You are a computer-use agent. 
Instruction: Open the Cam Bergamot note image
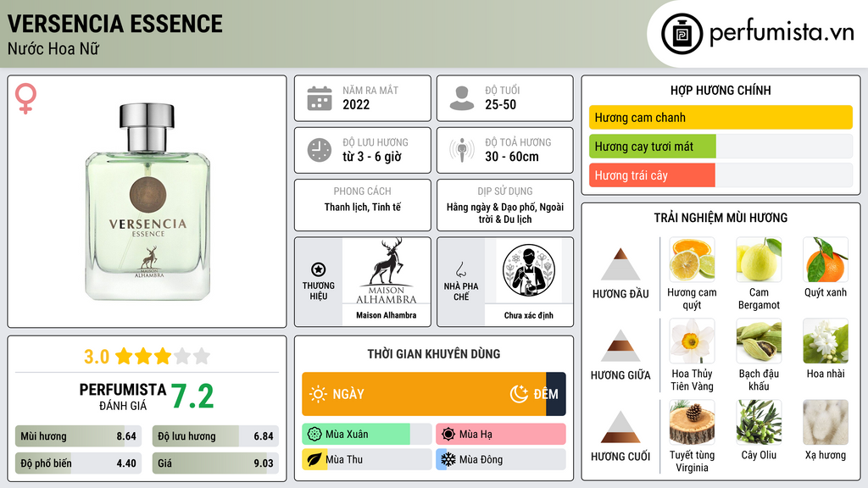pos(759,260)
